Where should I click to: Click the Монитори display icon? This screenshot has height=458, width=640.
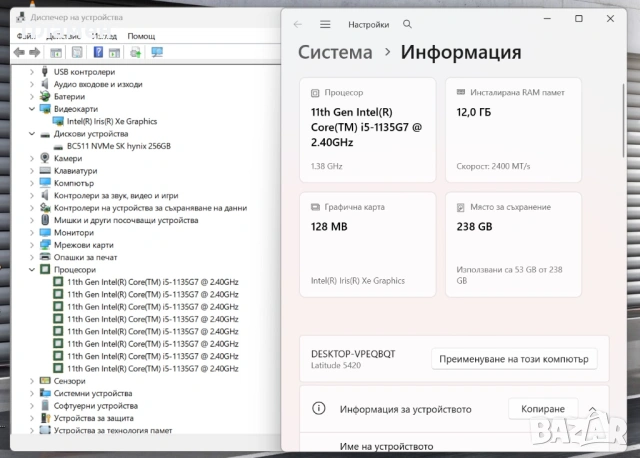tap(45, 233)
